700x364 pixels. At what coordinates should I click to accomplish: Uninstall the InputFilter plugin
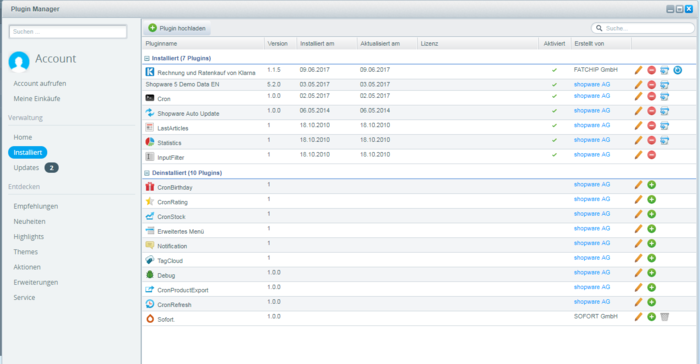point(651,155)
